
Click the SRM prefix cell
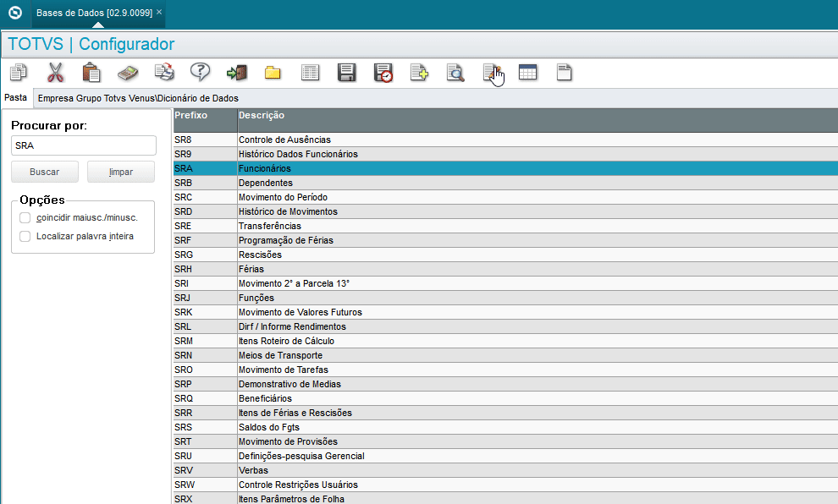(205, 341)
